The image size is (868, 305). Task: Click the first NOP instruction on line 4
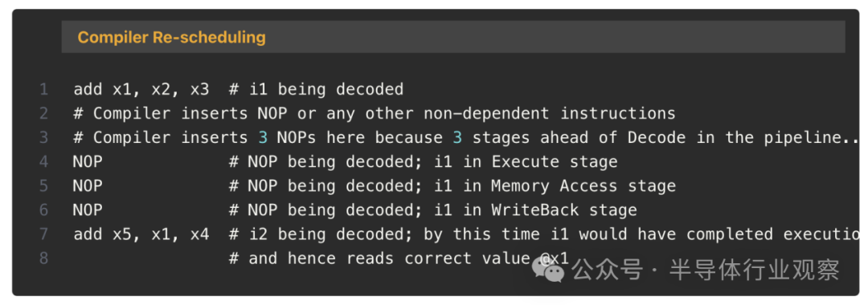tap(88, 162)
